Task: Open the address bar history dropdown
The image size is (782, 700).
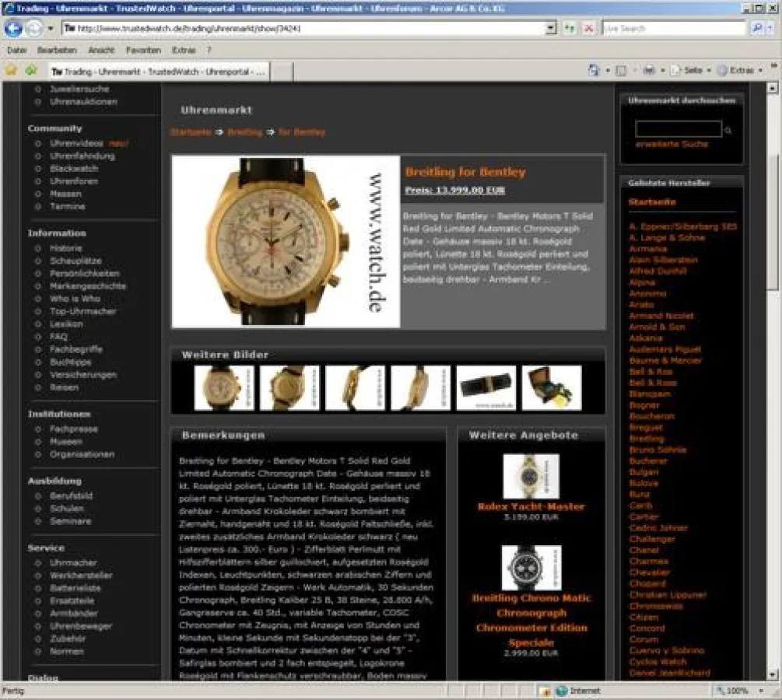Action: tap(550, 30)
